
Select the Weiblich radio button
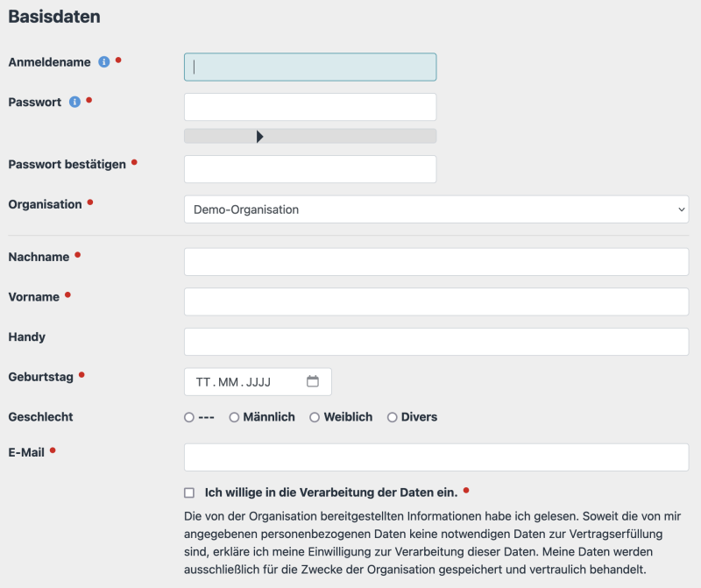coord(314,417)
